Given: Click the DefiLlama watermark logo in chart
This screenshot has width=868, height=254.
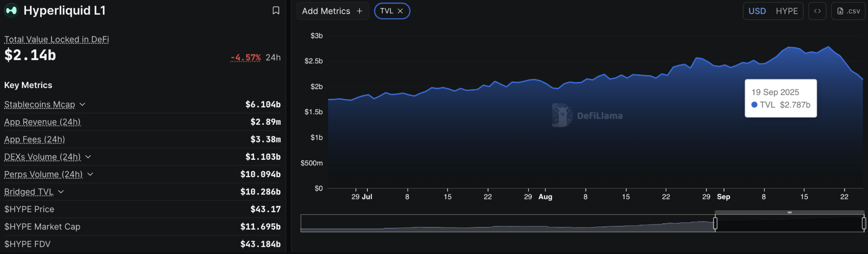Looking at the screenshot, I should click(562, 115).
